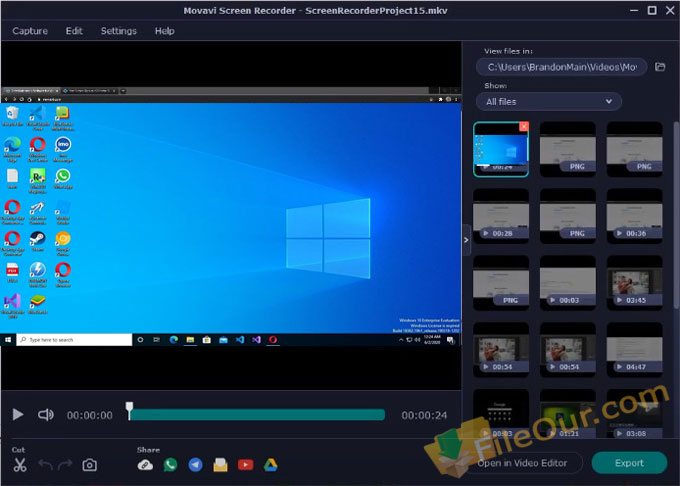Click Steam desktop icon in preview
This screenshot has width=680, height=486.
(38, 241)
